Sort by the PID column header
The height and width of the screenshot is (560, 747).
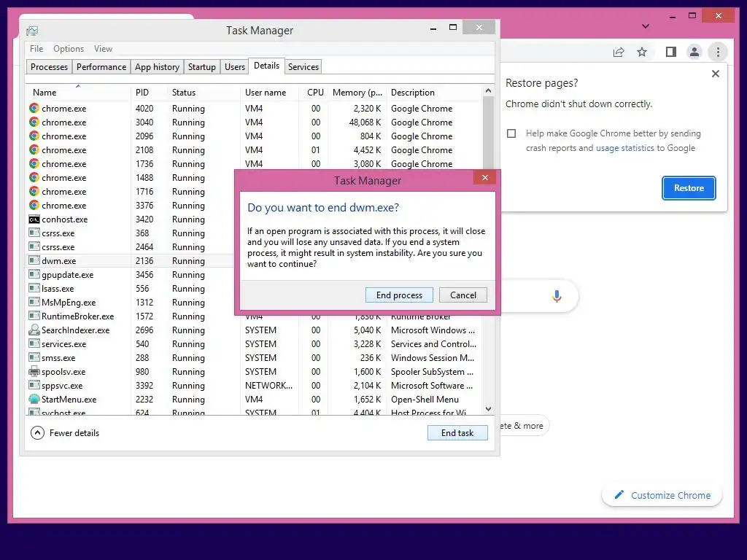click(149, 93)
